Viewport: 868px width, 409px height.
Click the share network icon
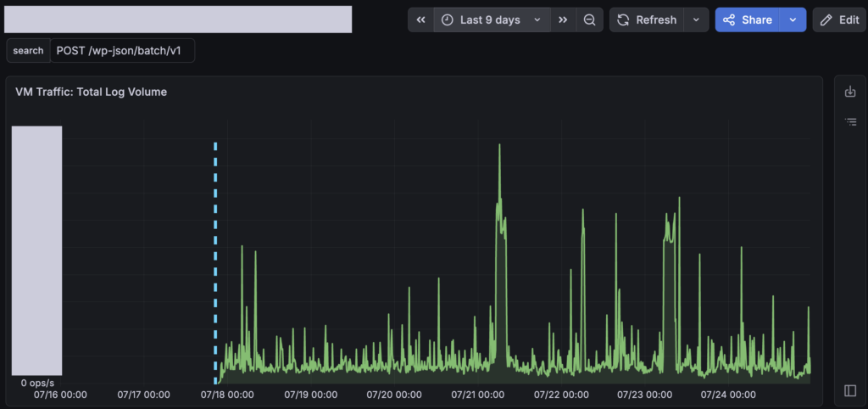coord(729,20)
